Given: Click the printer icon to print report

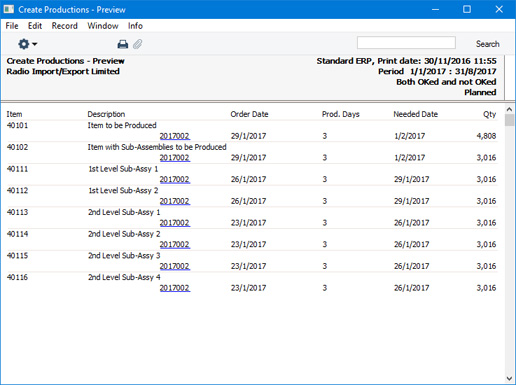Looking at the screenshot, I should (123, 44).
